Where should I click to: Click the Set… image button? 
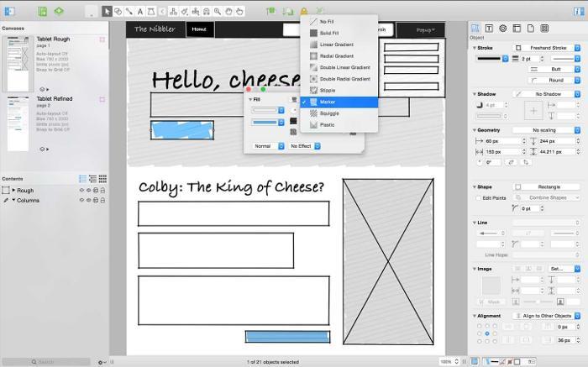(x=564, y=269)
